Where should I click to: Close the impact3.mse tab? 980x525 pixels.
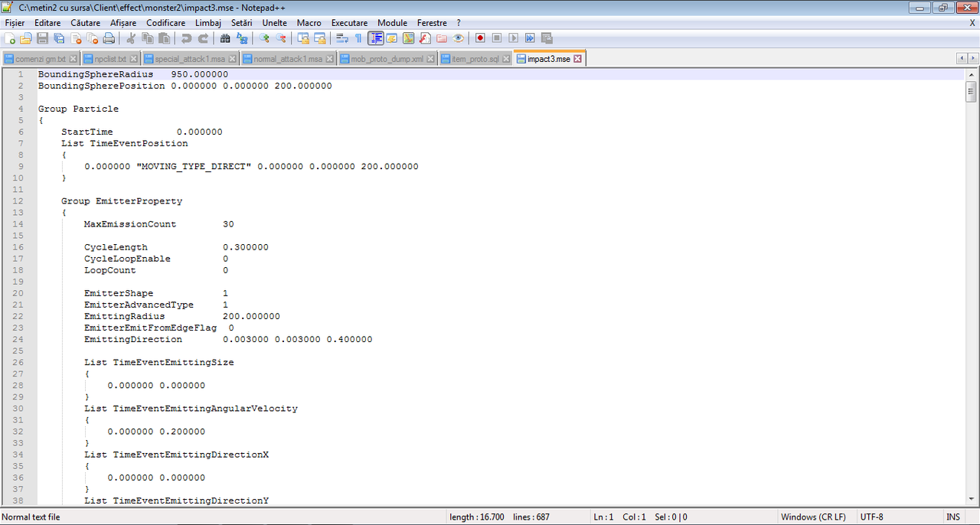pos(578,59)
